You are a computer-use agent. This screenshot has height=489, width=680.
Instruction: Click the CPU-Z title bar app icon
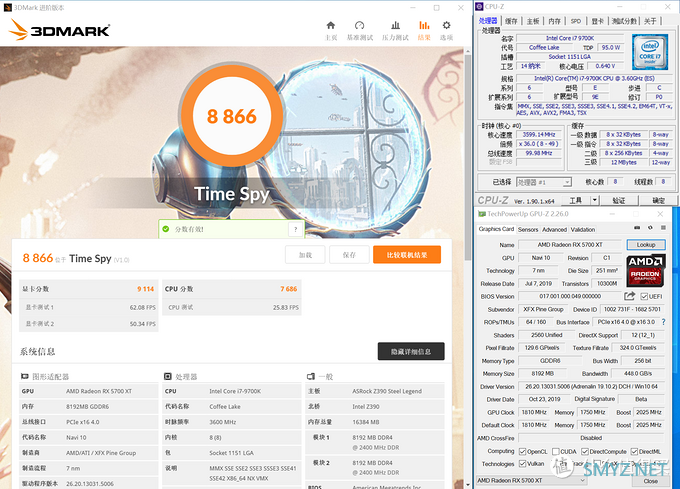[479, 6]
